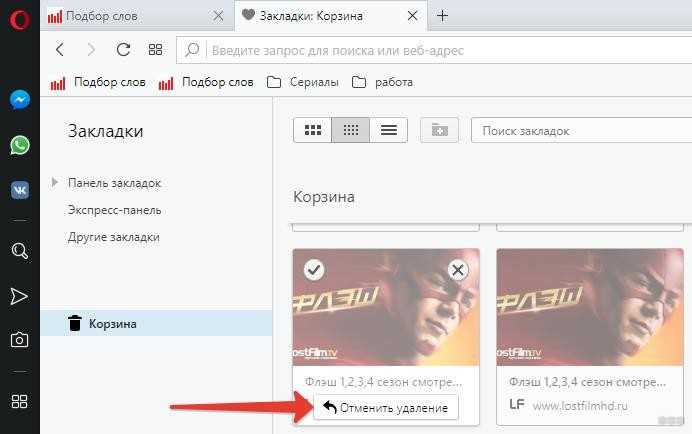
Task: Open the search icon in the sidebar
Action: [20, 251]
